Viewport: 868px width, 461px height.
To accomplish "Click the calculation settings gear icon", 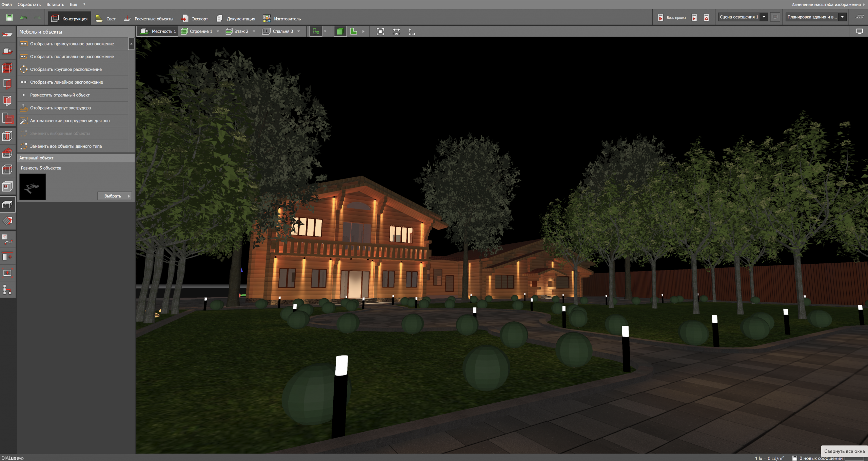I will [x=706, y=18].
